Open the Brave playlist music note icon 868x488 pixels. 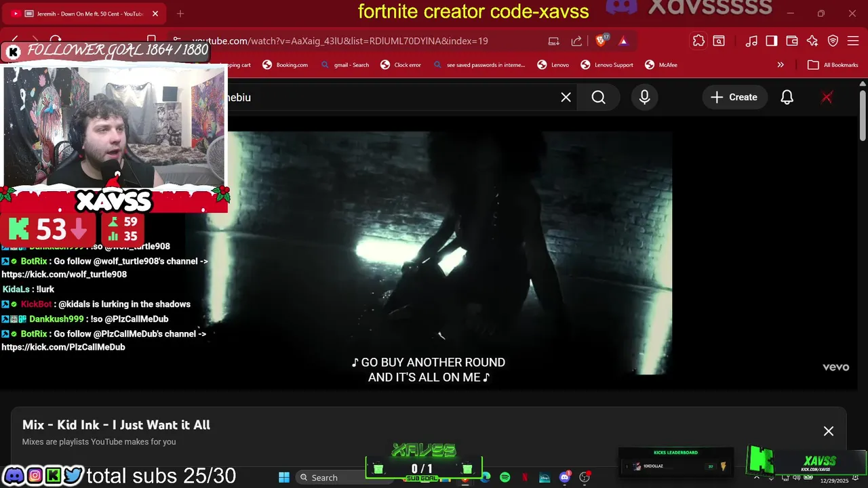click(x=751, y=41)
